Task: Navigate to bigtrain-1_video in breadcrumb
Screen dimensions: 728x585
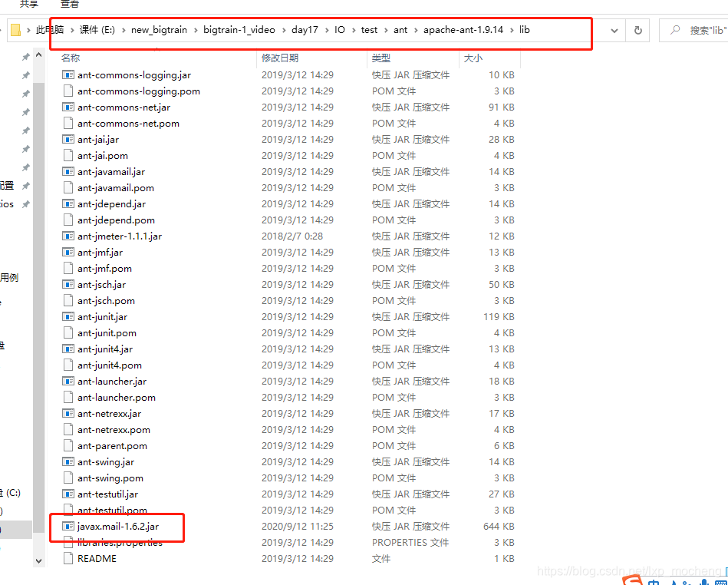Action: pos(239,30)
